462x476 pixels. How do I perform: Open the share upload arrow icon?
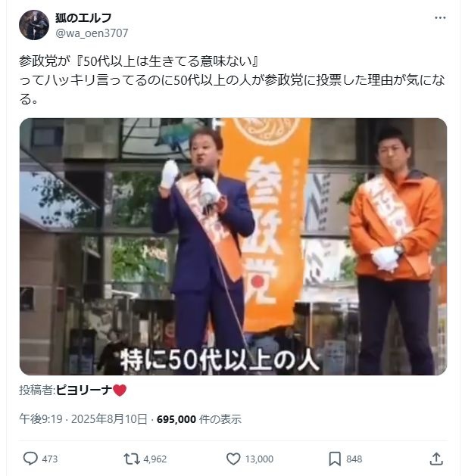[436, 459]
